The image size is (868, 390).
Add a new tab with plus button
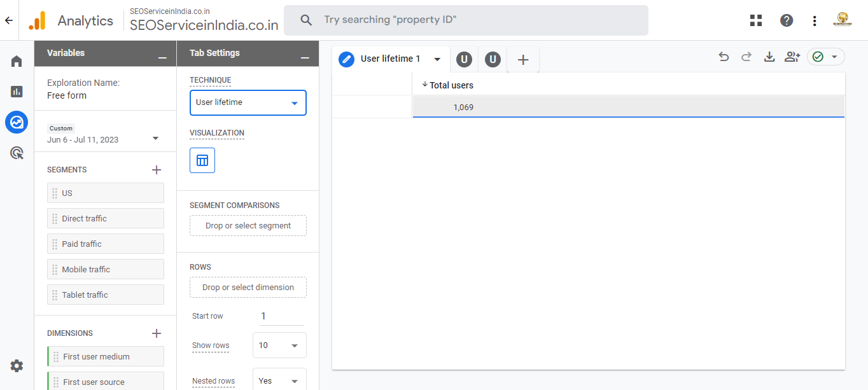tap(523, 60)
